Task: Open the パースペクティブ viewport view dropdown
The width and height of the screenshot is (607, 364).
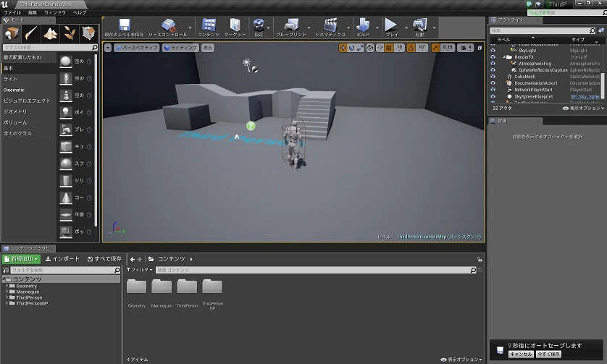Action: pos(137,48)
